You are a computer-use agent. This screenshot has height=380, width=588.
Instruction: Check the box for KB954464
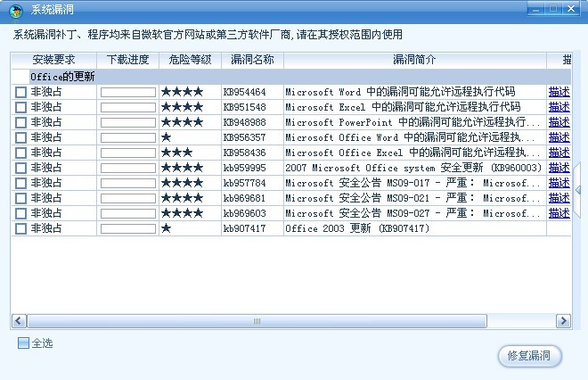(x=20, y=92)
